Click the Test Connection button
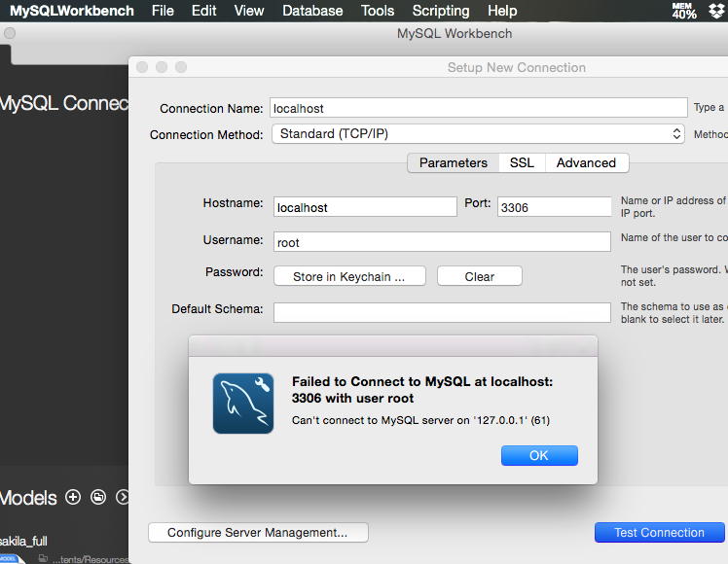728x564 pixels. coord(659,533)
